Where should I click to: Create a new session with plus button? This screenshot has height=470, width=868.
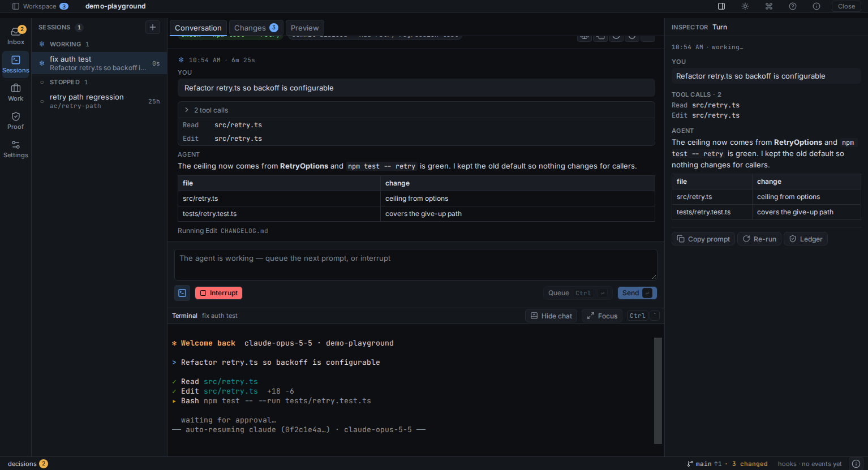[x=153, y=27]
